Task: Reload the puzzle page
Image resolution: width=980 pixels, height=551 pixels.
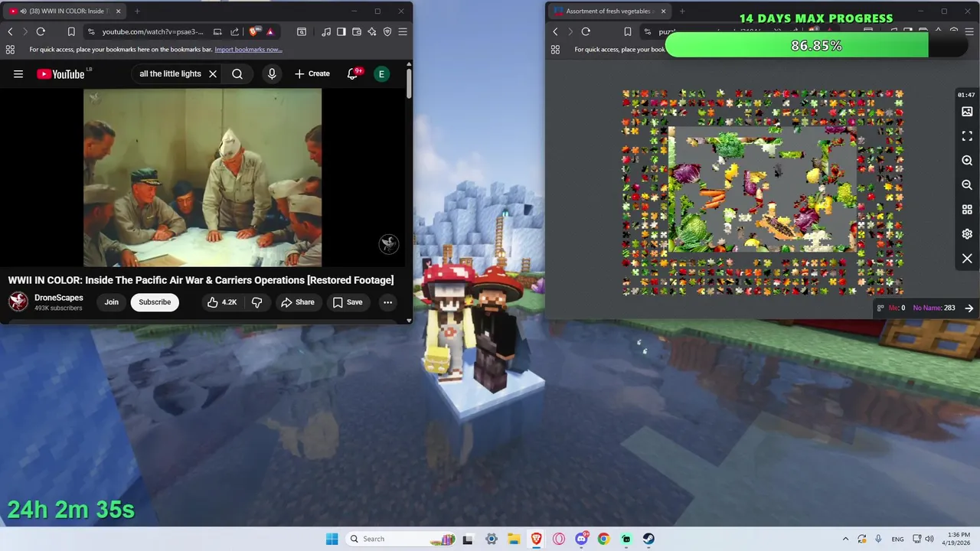Action: pos(586,31)
